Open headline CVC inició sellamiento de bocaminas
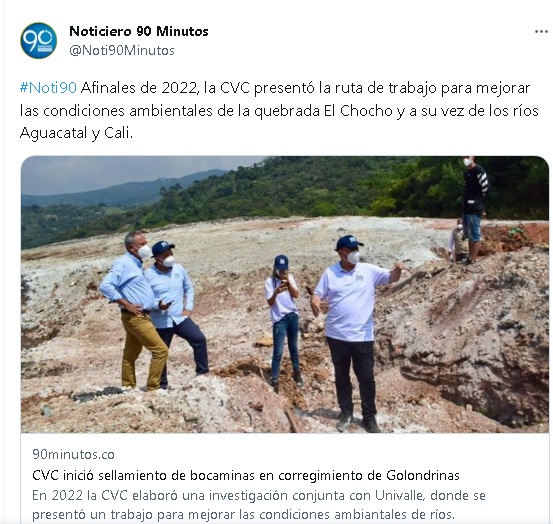Image resolution: width=553 pixels, height=524 pixels. [246, 475]
